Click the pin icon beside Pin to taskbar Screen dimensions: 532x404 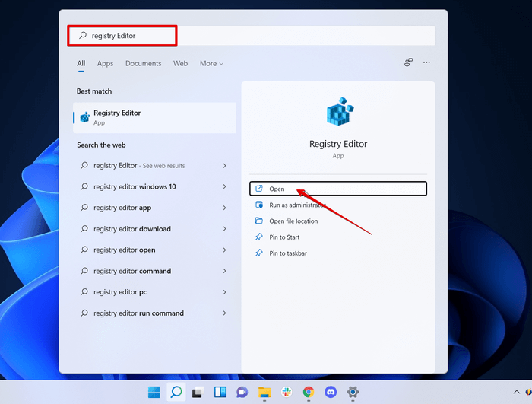click(259, 253)
